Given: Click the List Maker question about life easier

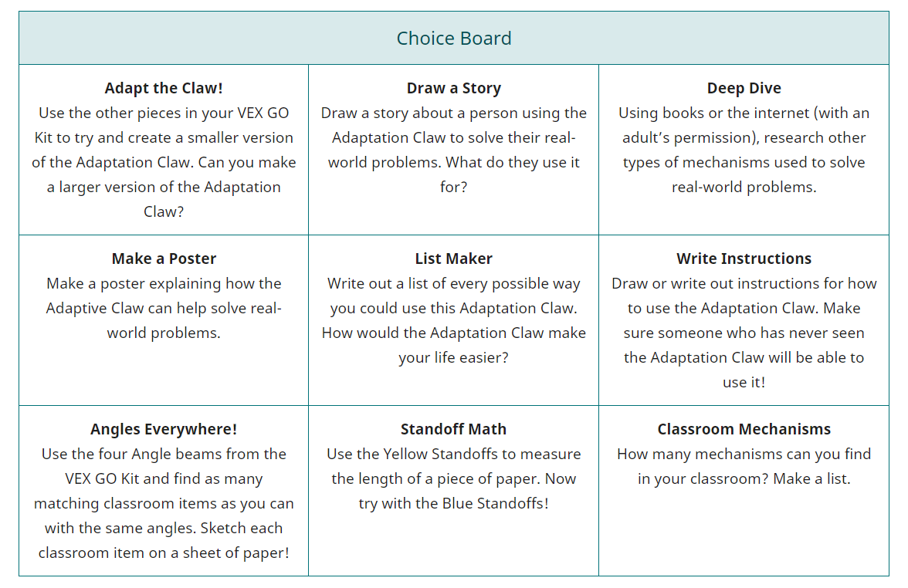Looking at the screenshot, I should 454,345.
